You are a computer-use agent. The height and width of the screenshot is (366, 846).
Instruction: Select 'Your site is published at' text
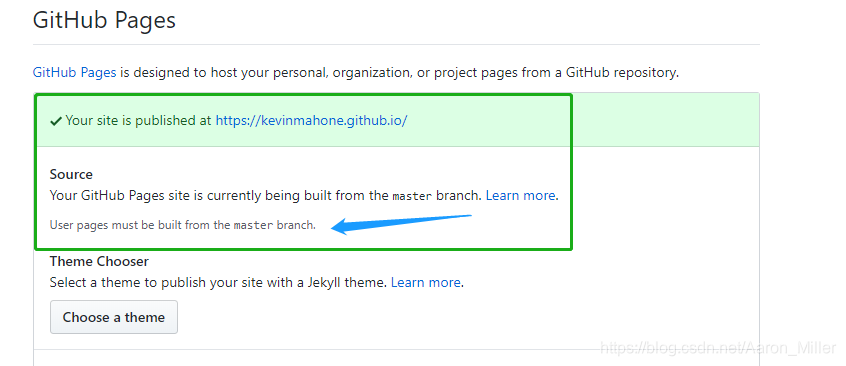coord(139,120)
